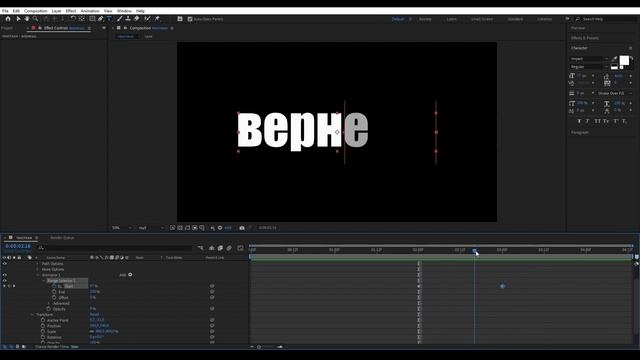Toggle All Caps in Character panel

click(x=597, y=121)
